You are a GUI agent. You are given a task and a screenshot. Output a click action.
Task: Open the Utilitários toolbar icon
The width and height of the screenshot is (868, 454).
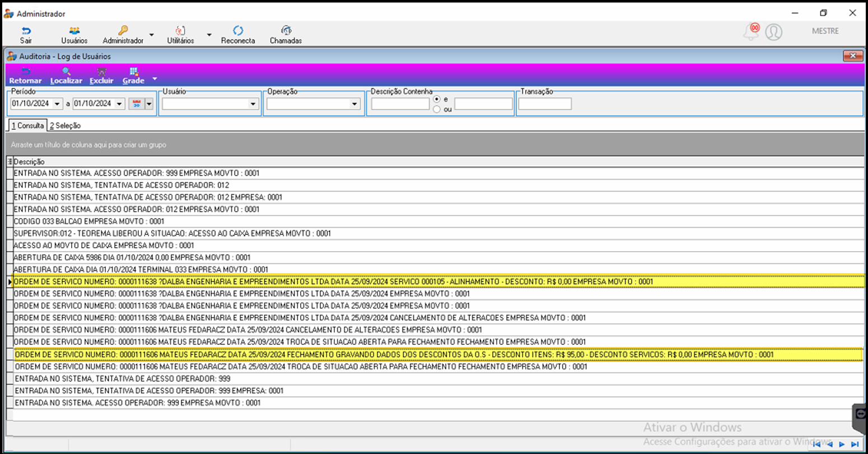[x=180, y=31]
